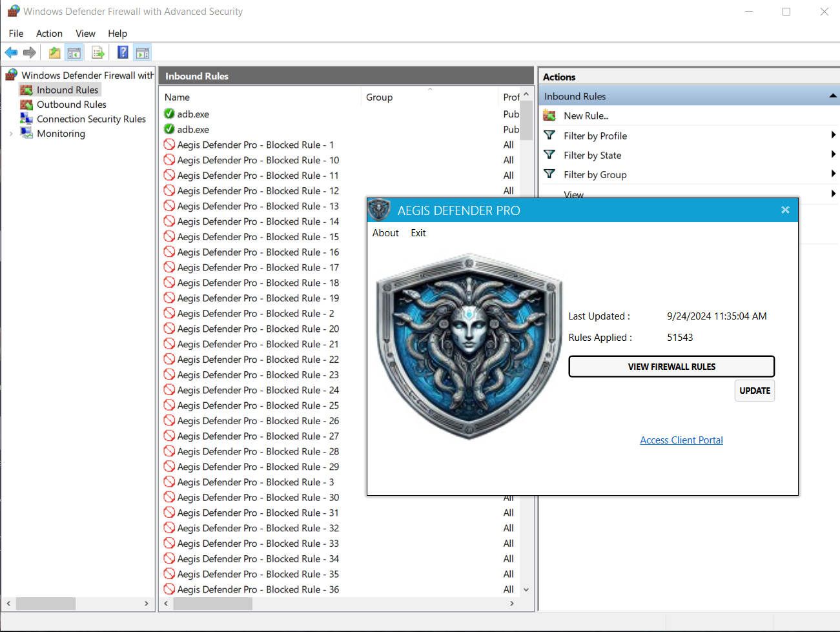Click the Monitoring tree icon

pos(26,134)
